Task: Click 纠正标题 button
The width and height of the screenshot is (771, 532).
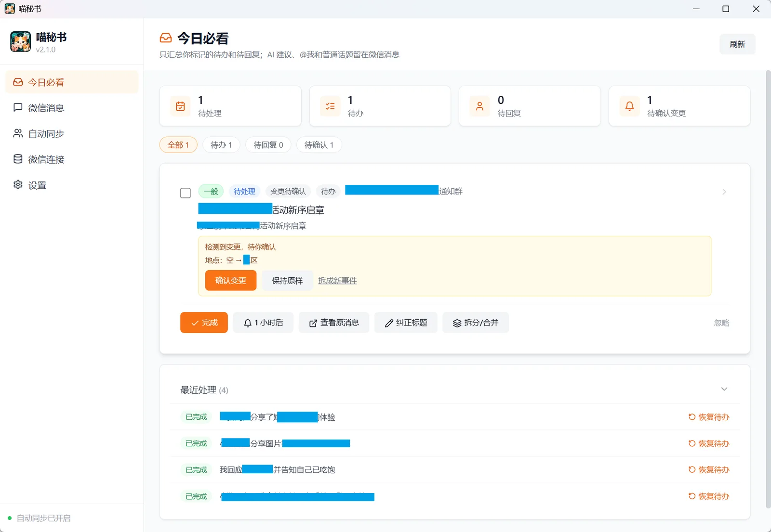Action: (x=406, y=323)
